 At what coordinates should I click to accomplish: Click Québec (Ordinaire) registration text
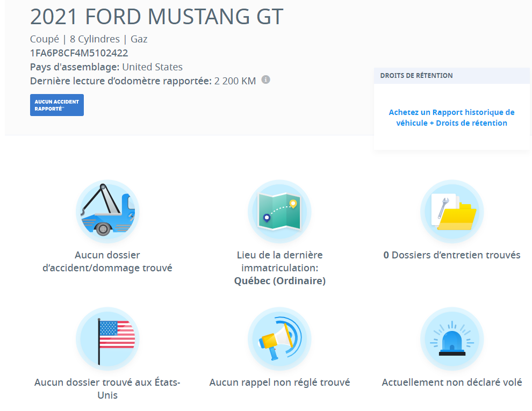pyautogui.click(x=280, y=281)
